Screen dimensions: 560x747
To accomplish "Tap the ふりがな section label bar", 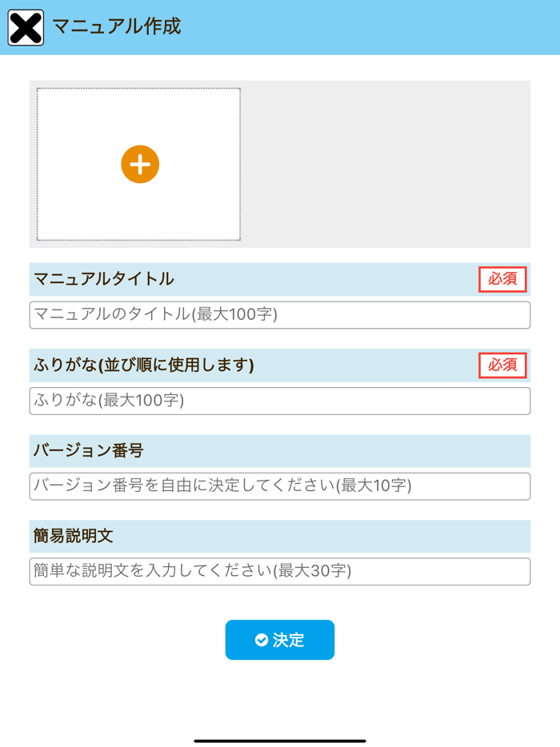I will coord(279,366).
